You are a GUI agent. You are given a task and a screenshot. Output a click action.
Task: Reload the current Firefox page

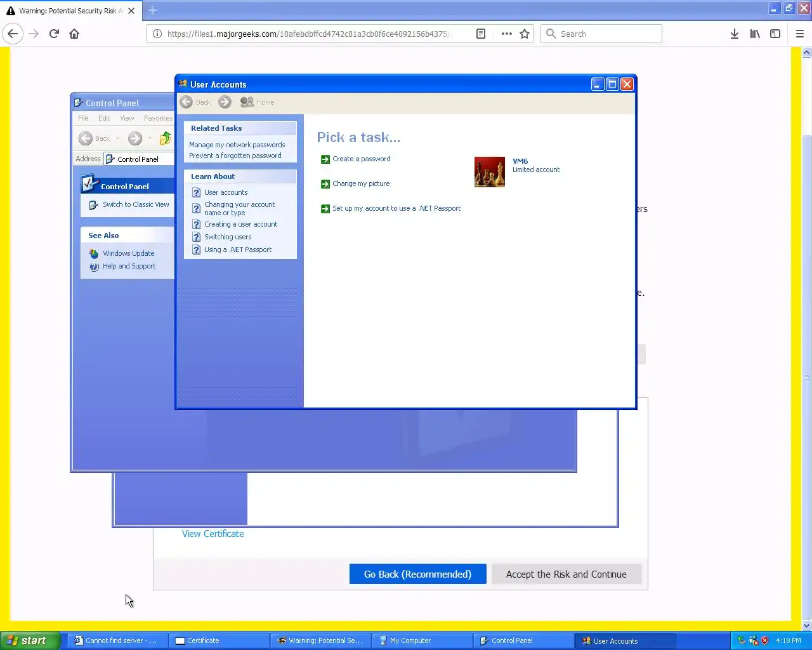(54, 34)
